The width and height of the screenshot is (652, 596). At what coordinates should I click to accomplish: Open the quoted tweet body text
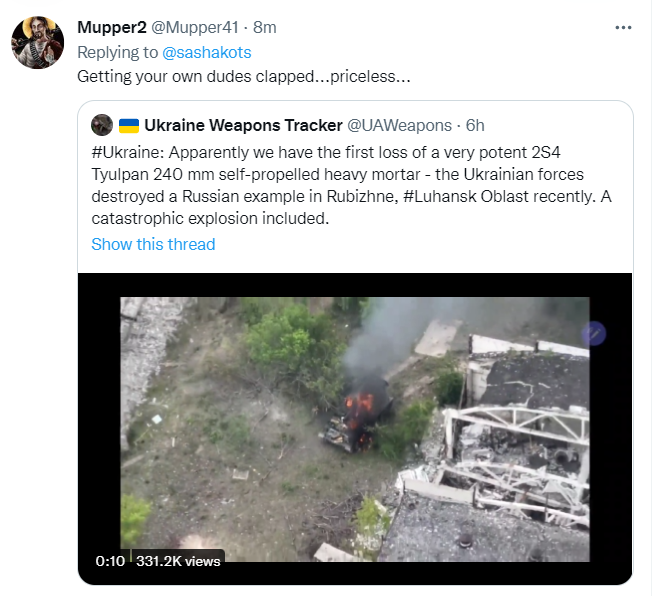(351, 185)
